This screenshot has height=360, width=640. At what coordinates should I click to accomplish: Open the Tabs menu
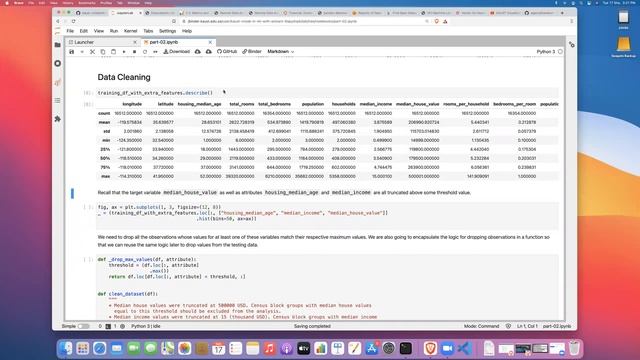click(148, 31)
